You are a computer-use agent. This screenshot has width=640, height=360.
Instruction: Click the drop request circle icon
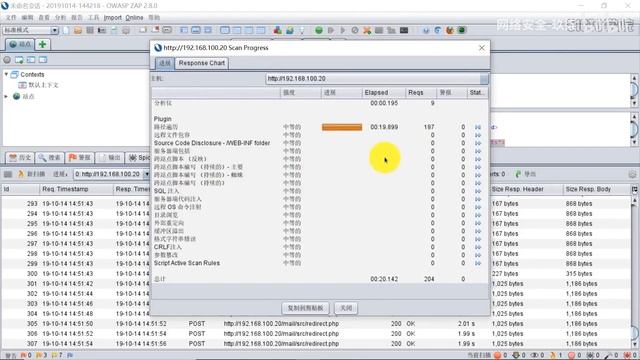point(355,30)
